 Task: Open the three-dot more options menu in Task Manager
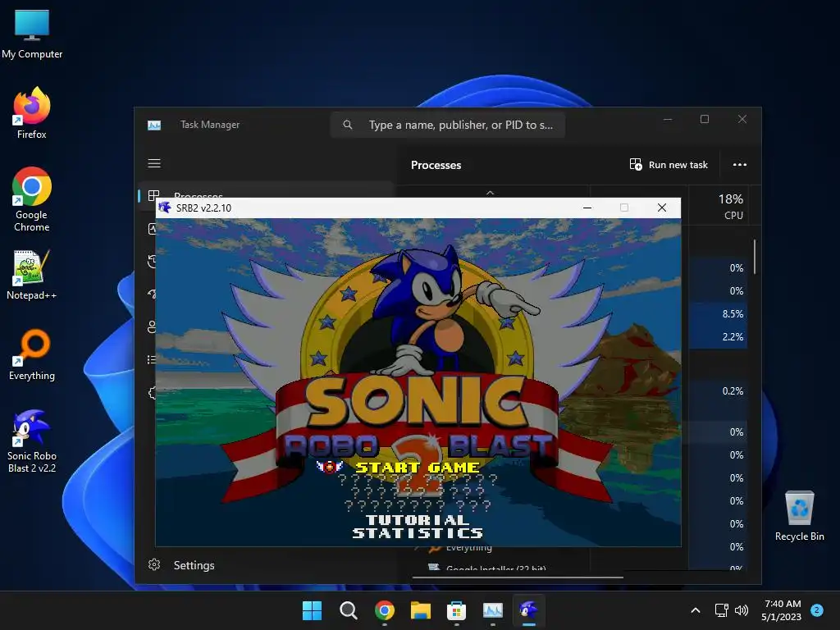(x=740, y=164)
